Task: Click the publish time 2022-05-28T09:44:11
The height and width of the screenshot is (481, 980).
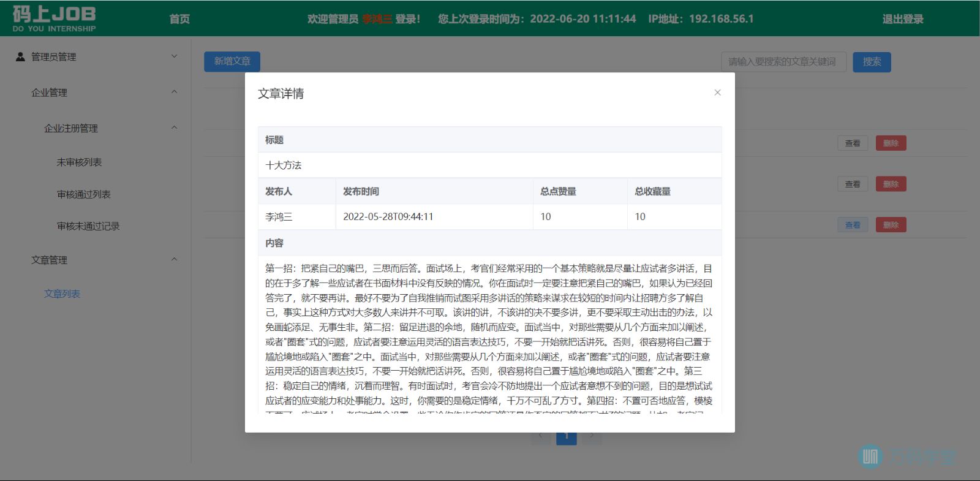Action: pos(388,216)
